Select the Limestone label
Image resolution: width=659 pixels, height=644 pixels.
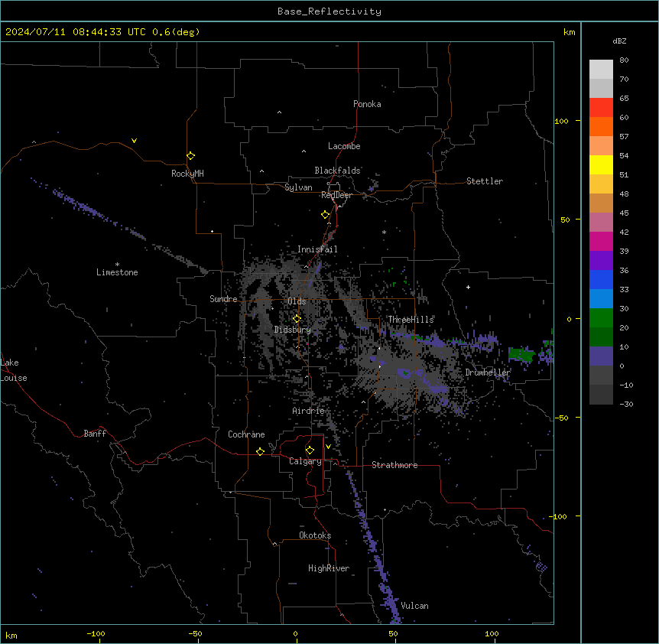(x=117, y=272)
